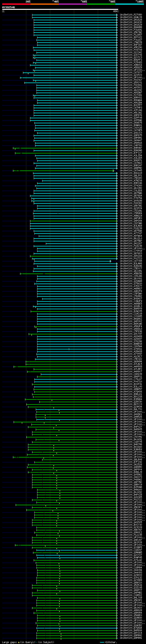This screenshot has height=644, width=146.
Task: Select hit label UniRef100_C4XY26
Action: [131, 128]
